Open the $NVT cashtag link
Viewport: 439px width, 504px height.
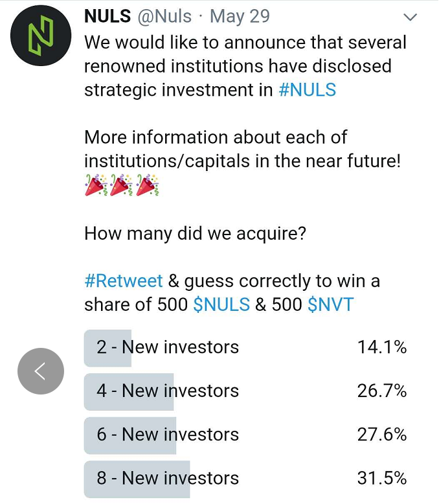click(331, 304)
